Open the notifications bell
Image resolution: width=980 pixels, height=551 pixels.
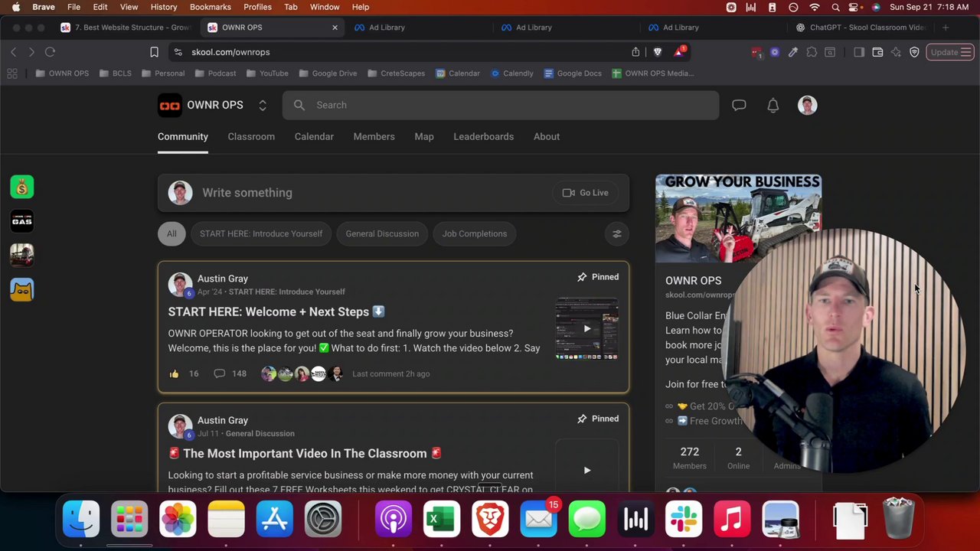tap(773, 106)
